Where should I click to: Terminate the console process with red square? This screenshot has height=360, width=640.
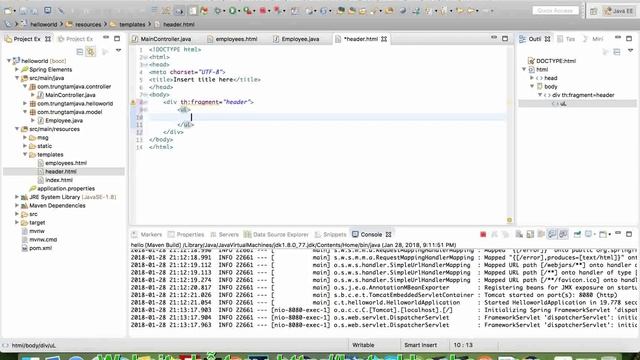point(483,234)
